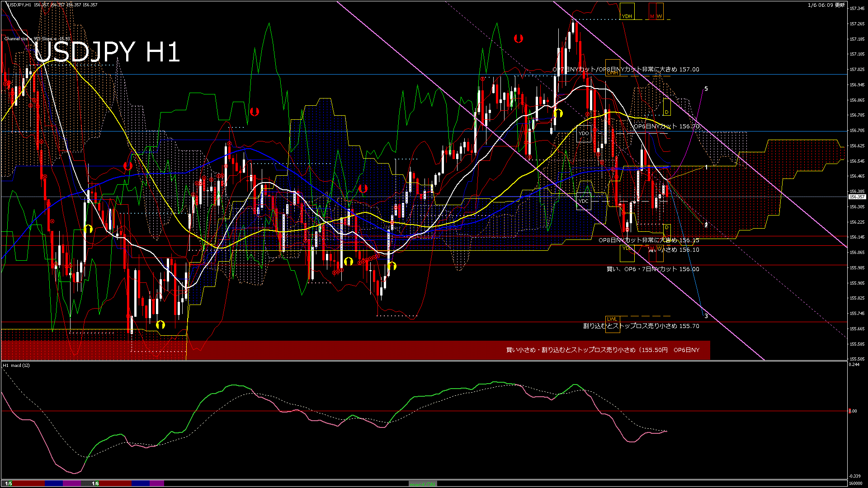The image size is (868, 488).
Task: Select the yellow YDL label box
Action: pyautogui.click(x=627, y=253)
